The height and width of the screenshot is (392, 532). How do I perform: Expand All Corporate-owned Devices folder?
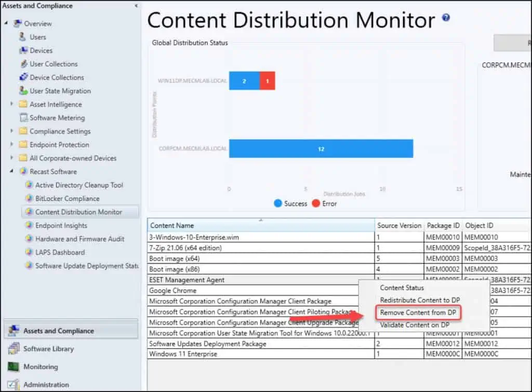(x=11, y=158)
